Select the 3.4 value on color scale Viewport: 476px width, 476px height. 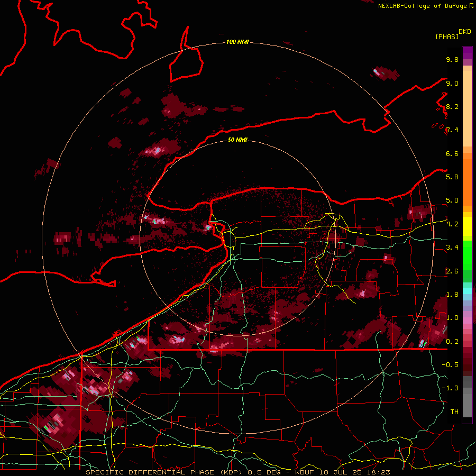(x=452, y=248)
